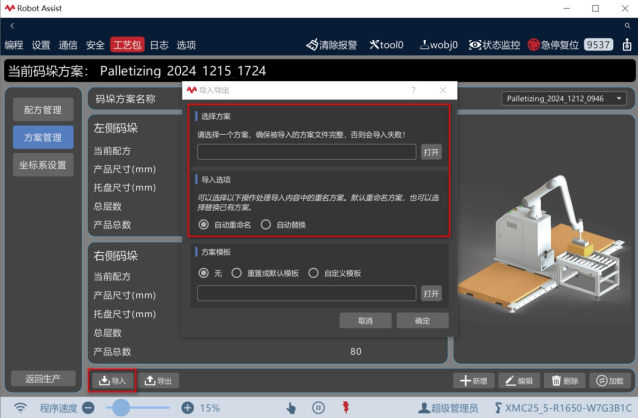The width and height of the screenshot is (638, 418).
Task: Click 打开 next to the scheme file field
Action: (431, 152)
